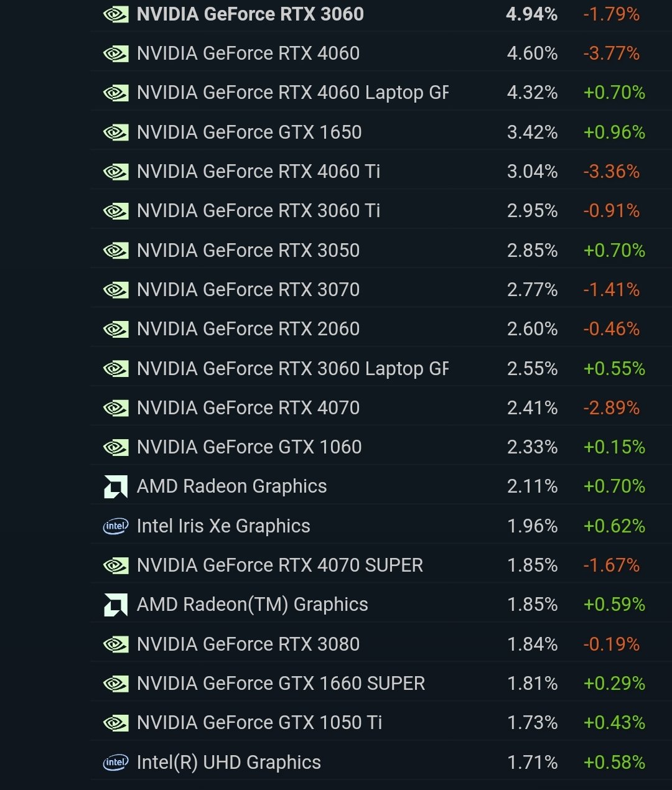Click NVIDIA GeForce GTX 1660 SUPER name
This screenshot has height=790, width=672.
coord(281,684)
